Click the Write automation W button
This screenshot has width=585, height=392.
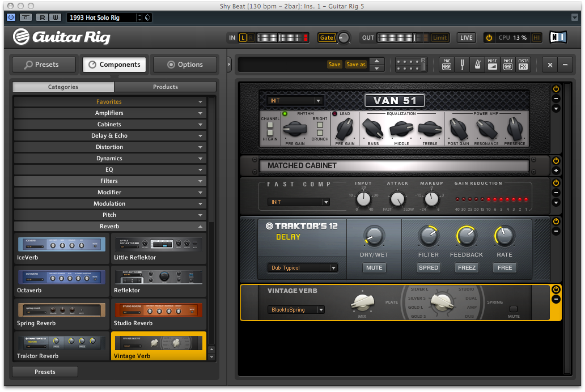[x=55, y=17]
